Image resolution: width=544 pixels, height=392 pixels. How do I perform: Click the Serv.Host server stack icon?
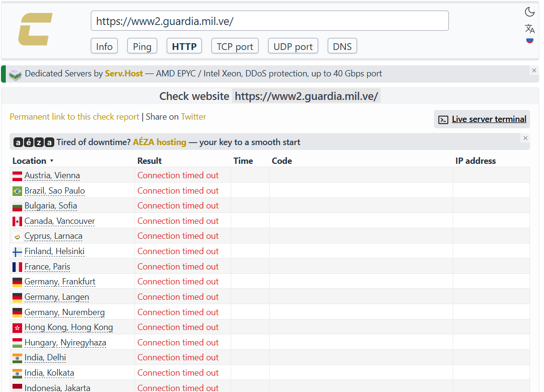[x=15, y=74]
